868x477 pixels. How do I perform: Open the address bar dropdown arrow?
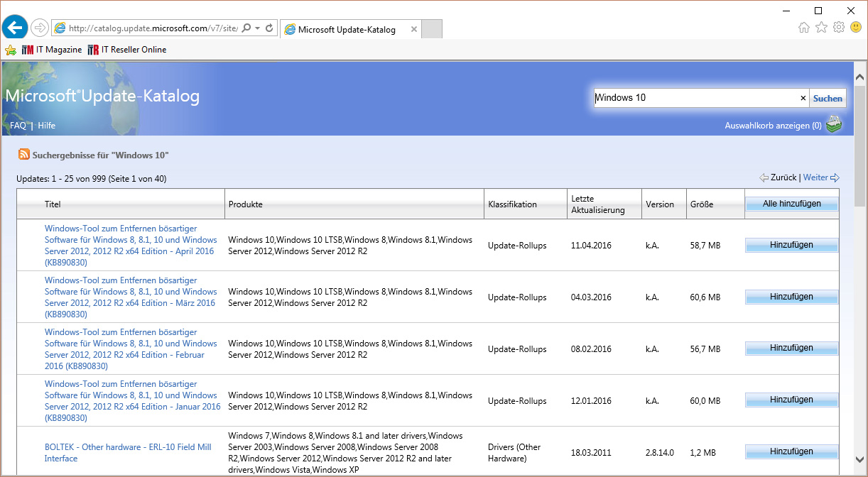(x=257, y=28)
